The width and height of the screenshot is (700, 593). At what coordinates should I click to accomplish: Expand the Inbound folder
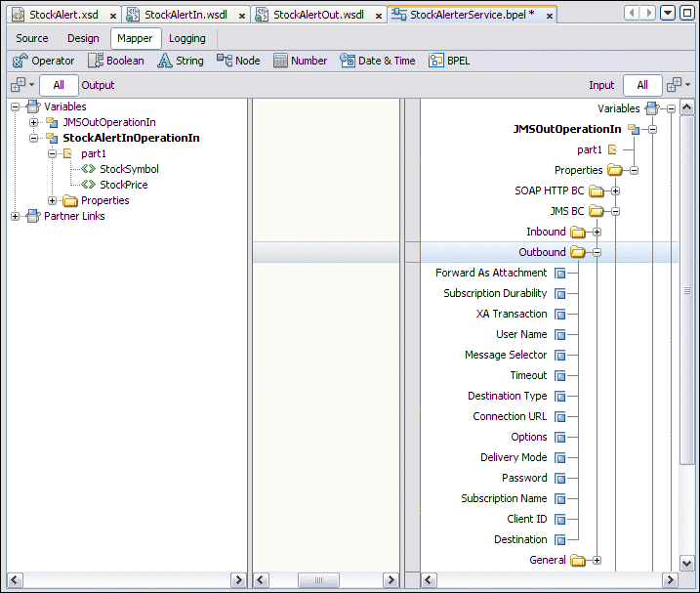[597, 232]
